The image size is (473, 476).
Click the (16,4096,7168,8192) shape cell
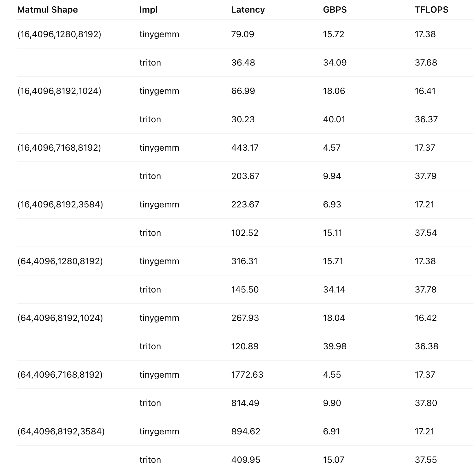click(59, 148)
